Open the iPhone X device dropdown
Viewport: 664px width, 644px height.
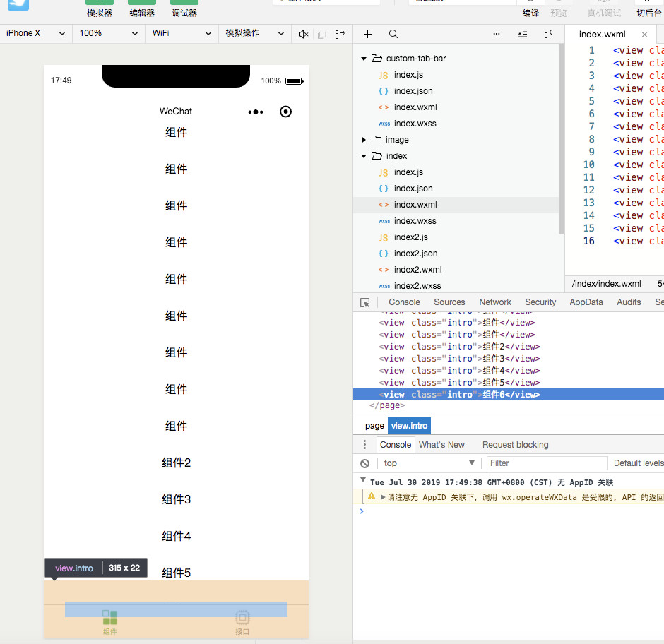pyautogui.click(x=36, y=33)
